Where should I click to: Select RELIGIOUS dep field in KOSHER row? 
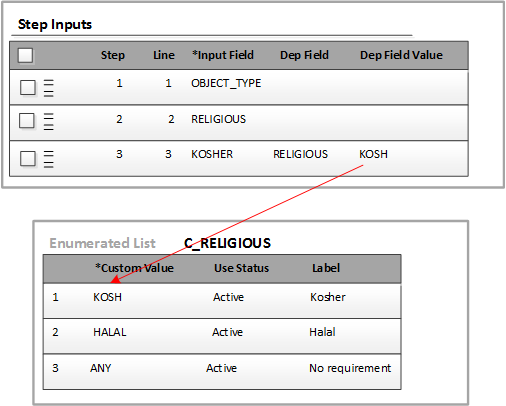(300, 154)
